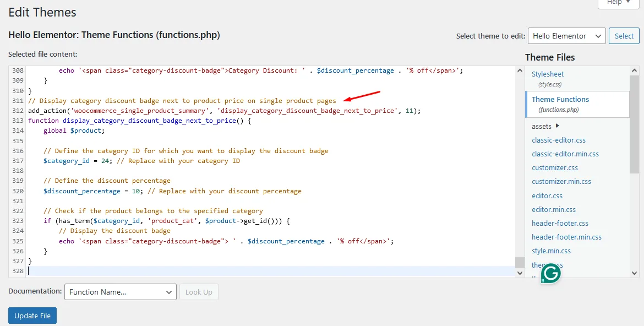The image size is (644, 326).
Task: Click the 'Define the category ID' comment
Action: (x=185, y=151)
